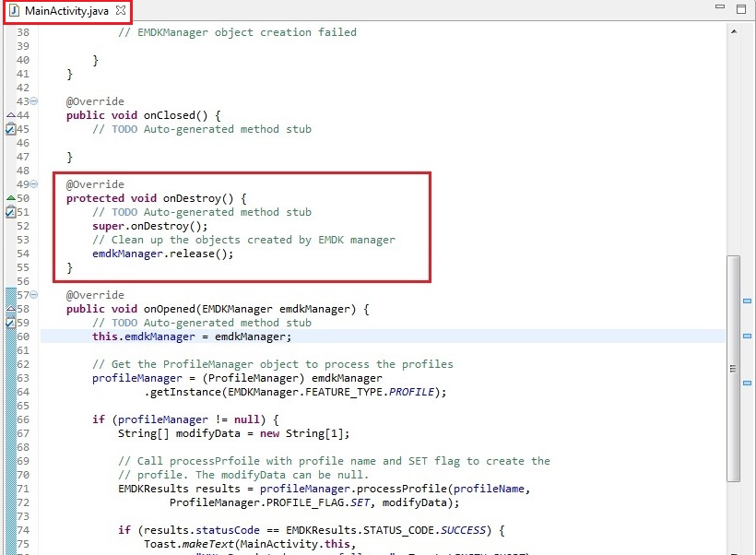
Task: Collapse the onOpened method fold at line 57
Action: (34, 295)
